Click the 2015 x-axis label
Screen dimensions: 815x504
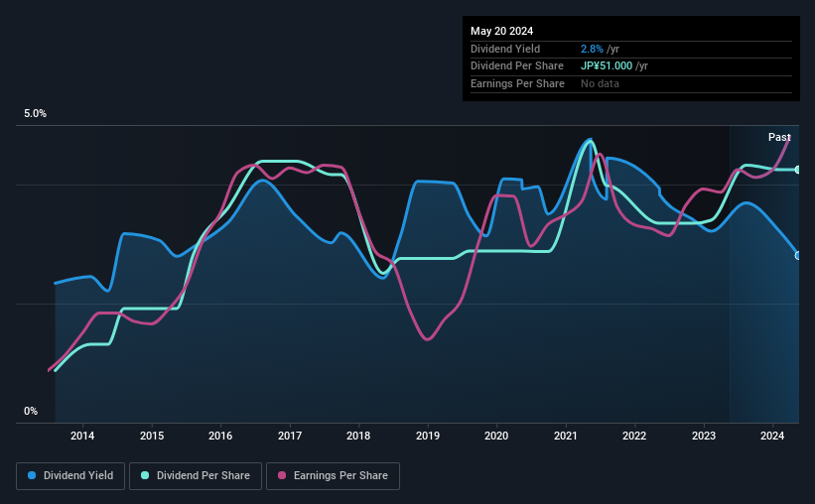(152, 436)
